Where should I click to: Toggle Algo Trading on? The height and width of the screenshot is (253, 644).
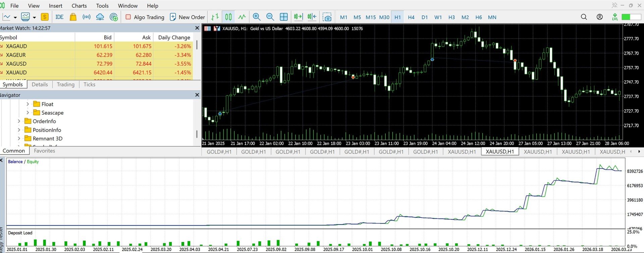[x=145, y=17]
